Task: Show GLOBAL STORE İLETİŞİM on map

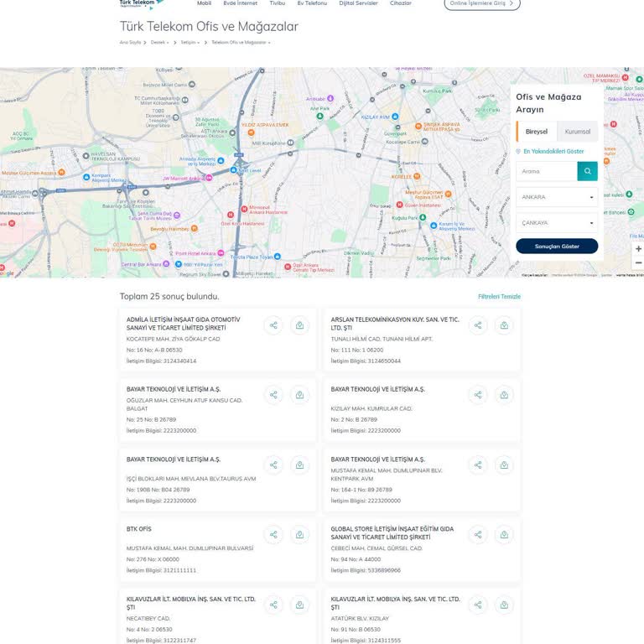Action: click(x=504, y=534)
